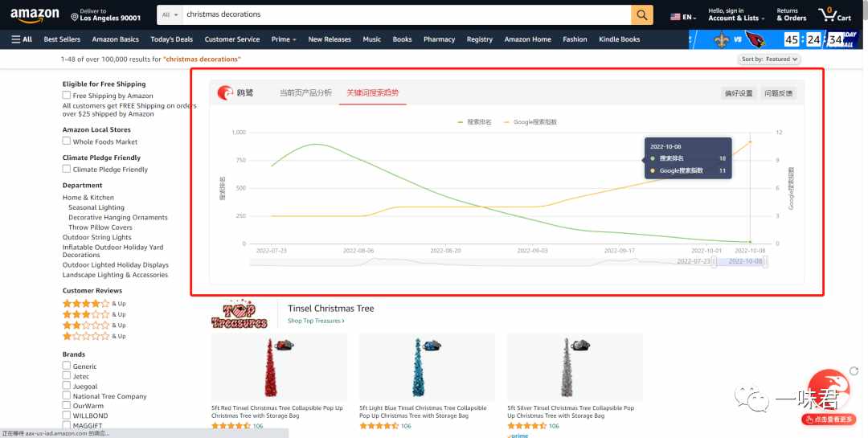Open New Releases in nav bar
Screen dimensions: 868x438
click(330, 39)
